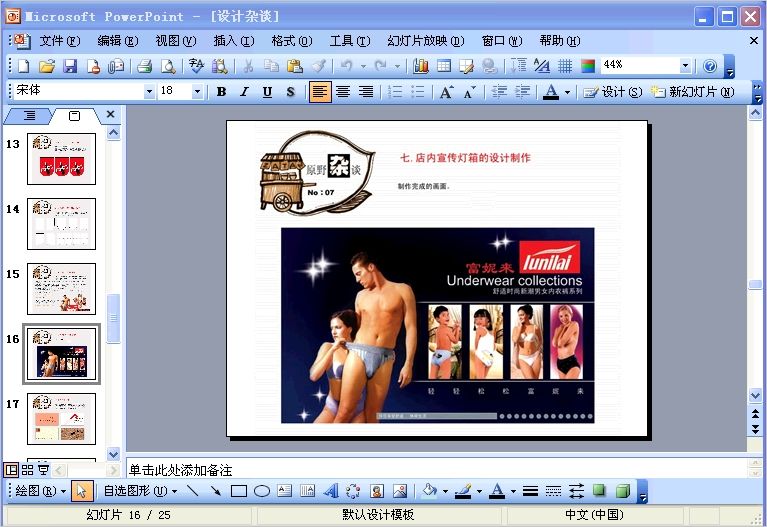Switch to normal view
767x527 pixels.
click(11, 470)
